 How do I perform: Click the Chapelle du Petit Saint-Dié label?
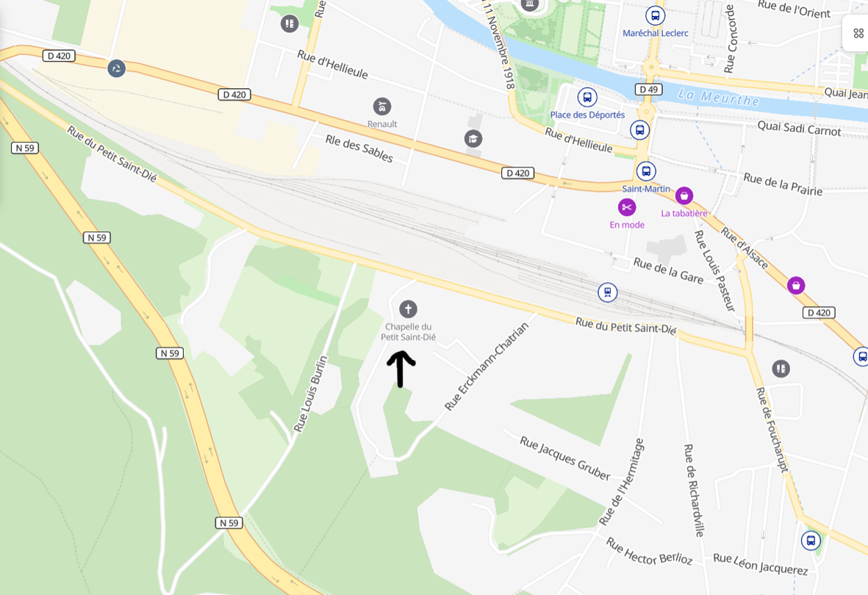tap(409, 331)
